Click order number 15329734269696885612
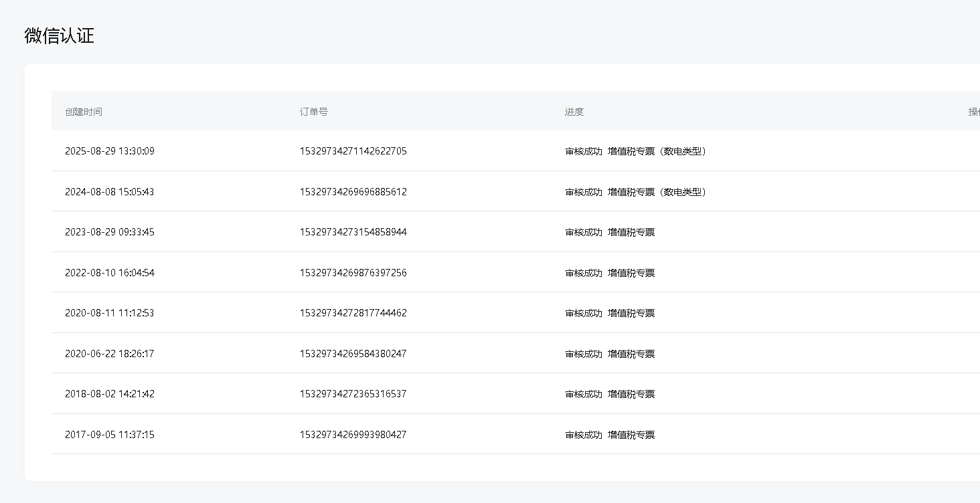 (x=353, y=192)
